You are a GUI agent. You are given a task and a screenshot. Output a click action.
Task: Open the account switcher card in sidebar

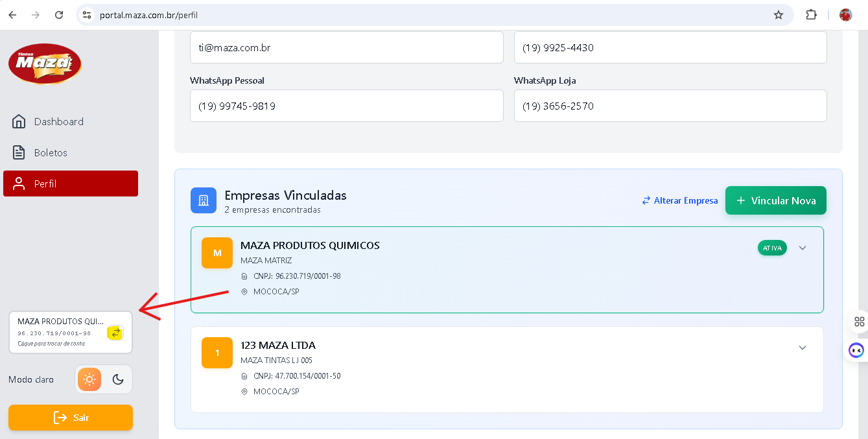(62, 332)
